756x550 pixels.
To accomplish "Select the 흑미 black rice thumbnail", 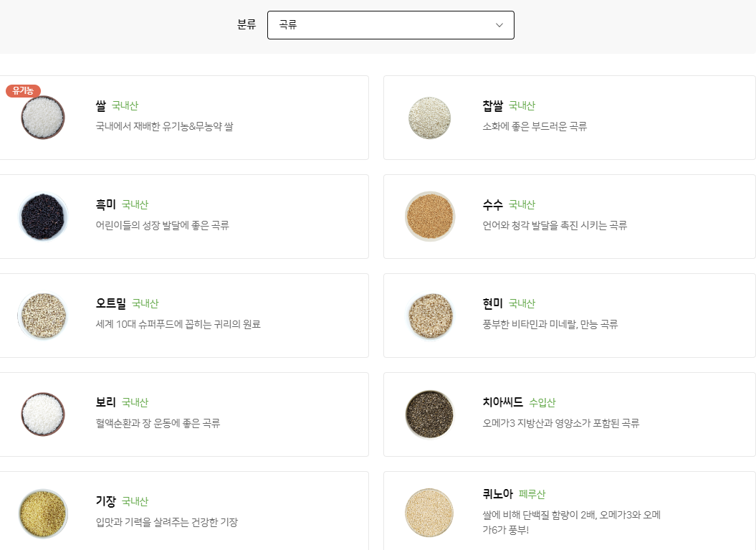I will (x=42, y=216).
